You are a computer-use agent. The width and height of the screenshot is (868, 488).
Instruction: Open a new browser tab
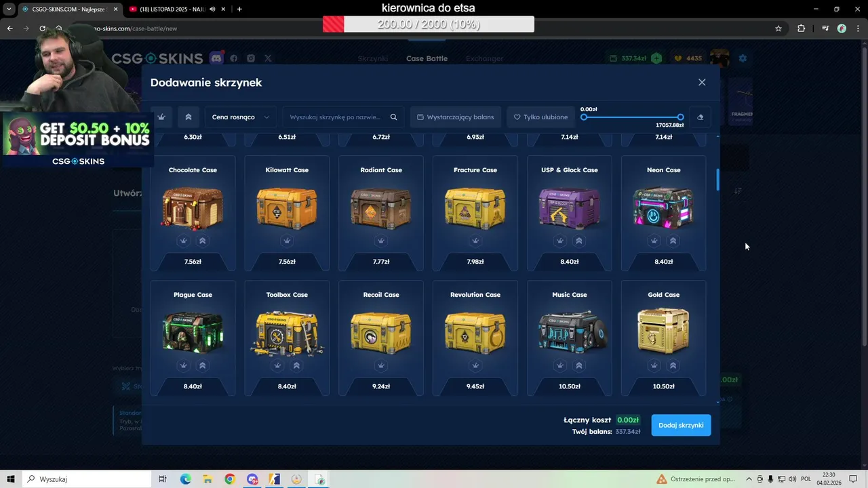[239, 9]
